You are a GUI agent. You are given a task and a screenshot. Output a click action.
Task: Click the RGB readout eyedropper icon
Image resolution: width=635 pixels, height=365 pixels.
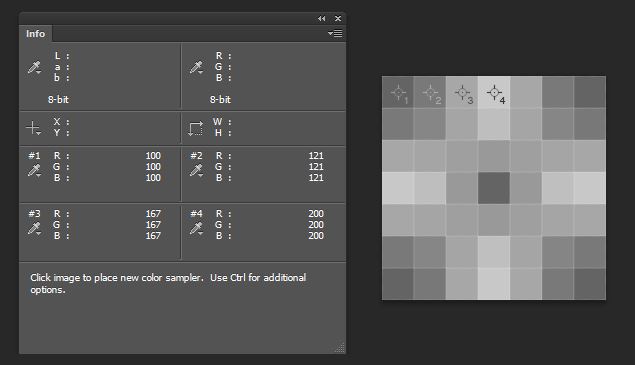(196, 67)
